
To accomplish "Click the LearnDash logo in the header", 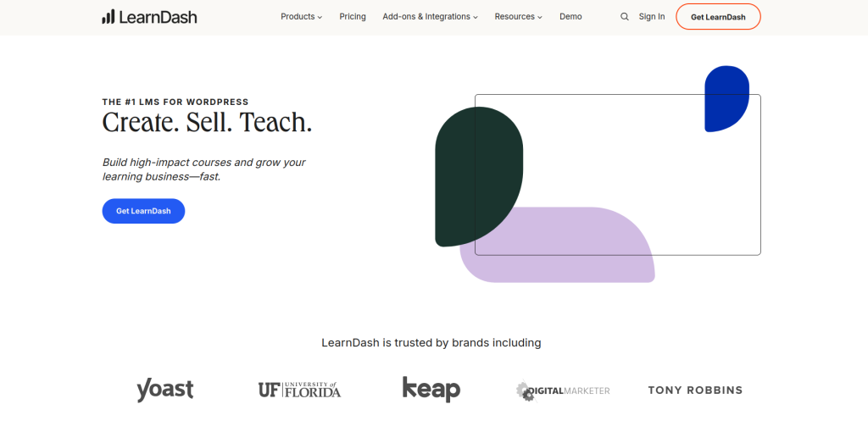I will click(149, 17).
